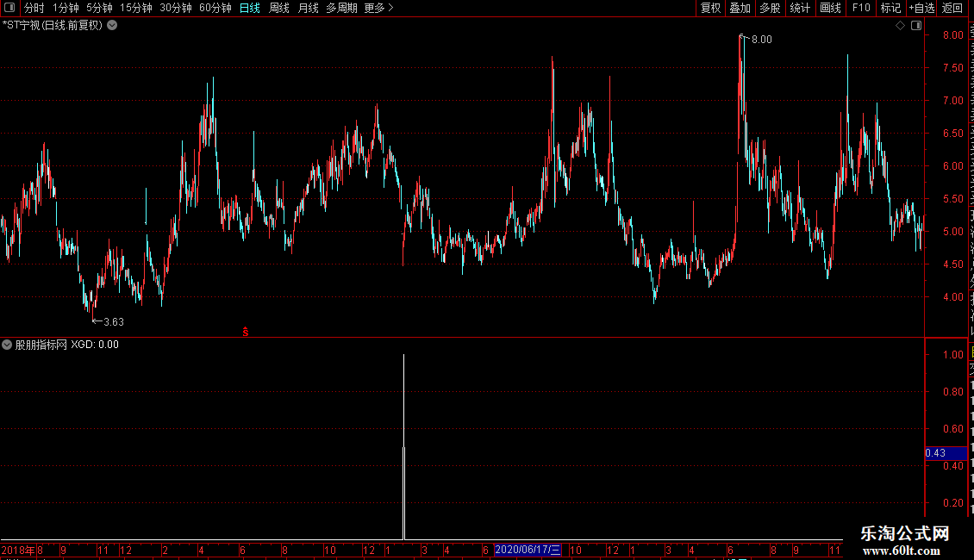Select the 5分钟 period tab

pyautogui.click(x=99, y=8)
